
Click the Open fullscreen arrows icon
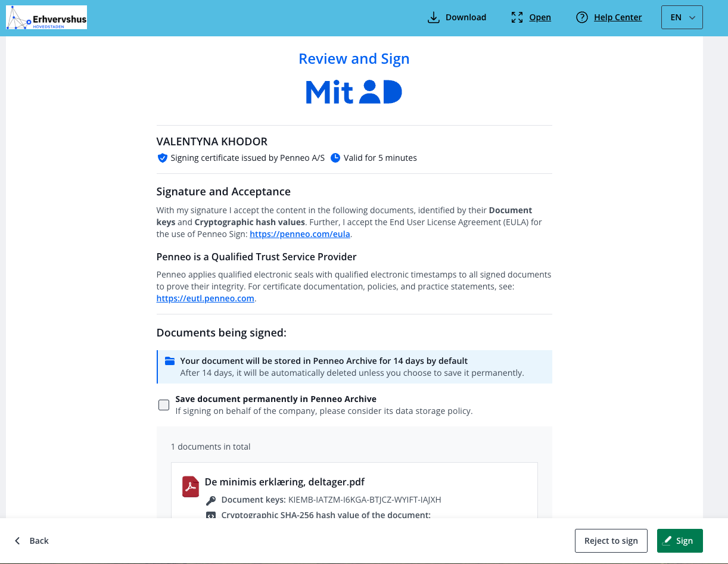(517, 18)
